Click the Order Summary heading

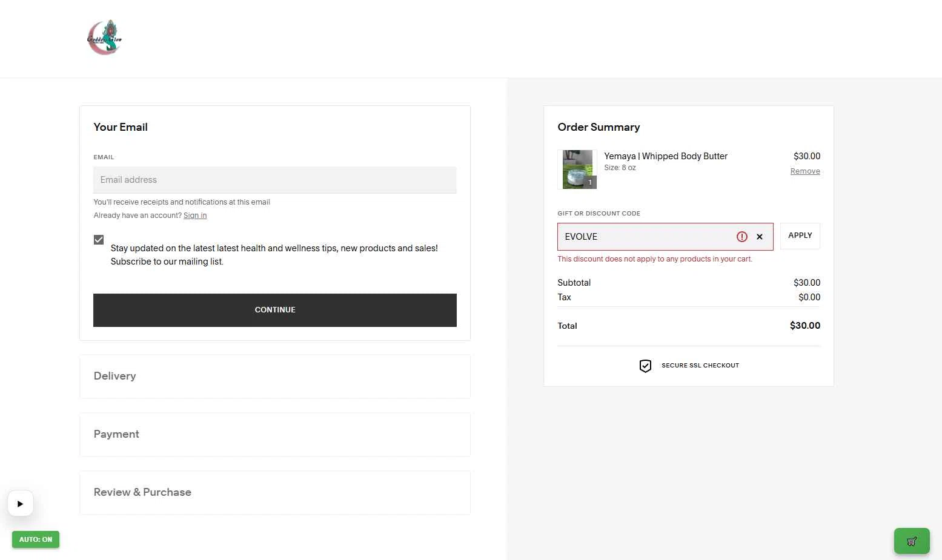(599, 127)
